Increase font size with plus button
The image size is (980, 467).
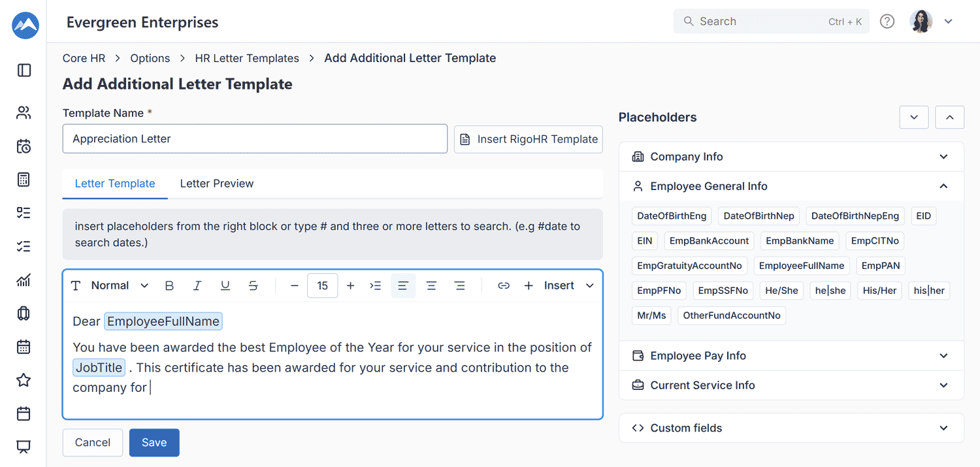[350, 285]
